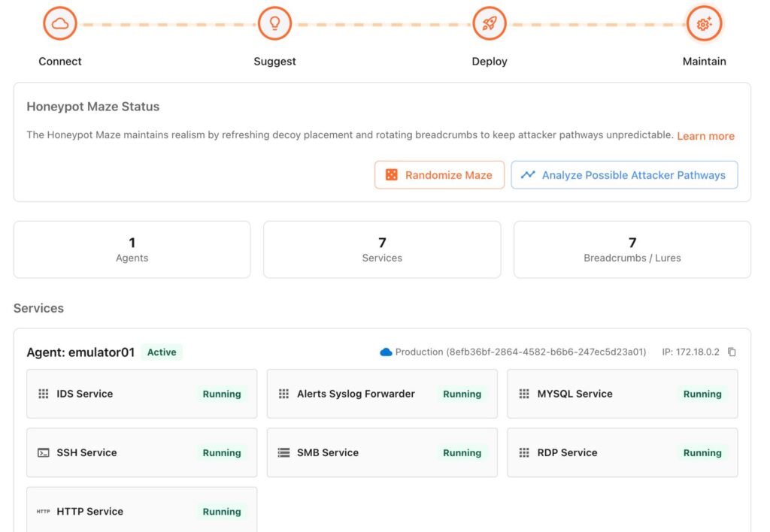Click the HTTP Service icon
Screen dimensions: 770x532
click(x=44, y=512)
